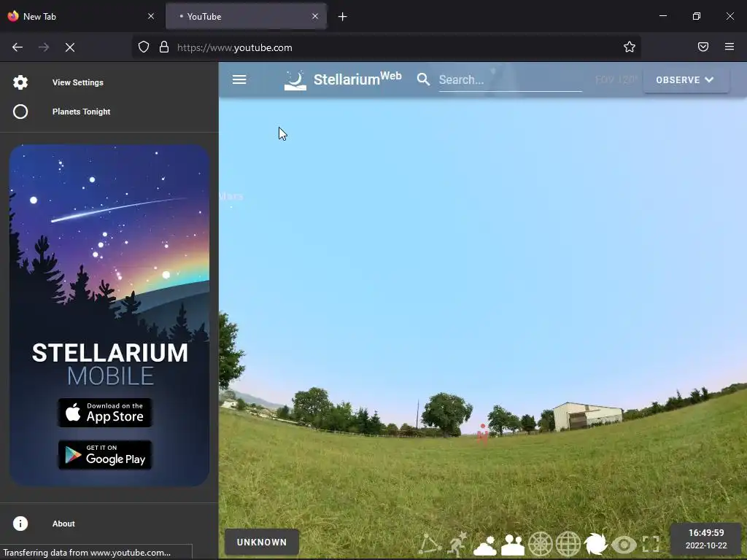Toggle night mode eye icon

tap(624, 544)
